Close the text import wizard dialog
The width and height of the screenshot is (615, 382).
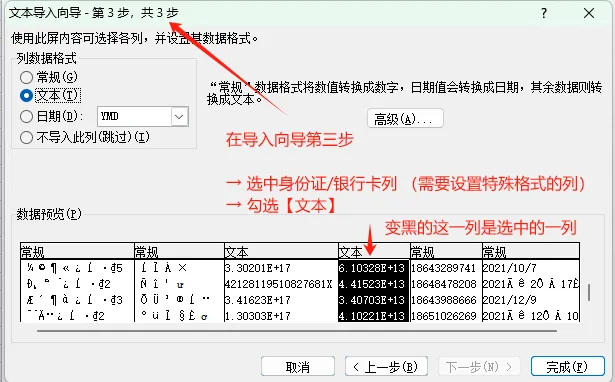(x=589, y=13)
